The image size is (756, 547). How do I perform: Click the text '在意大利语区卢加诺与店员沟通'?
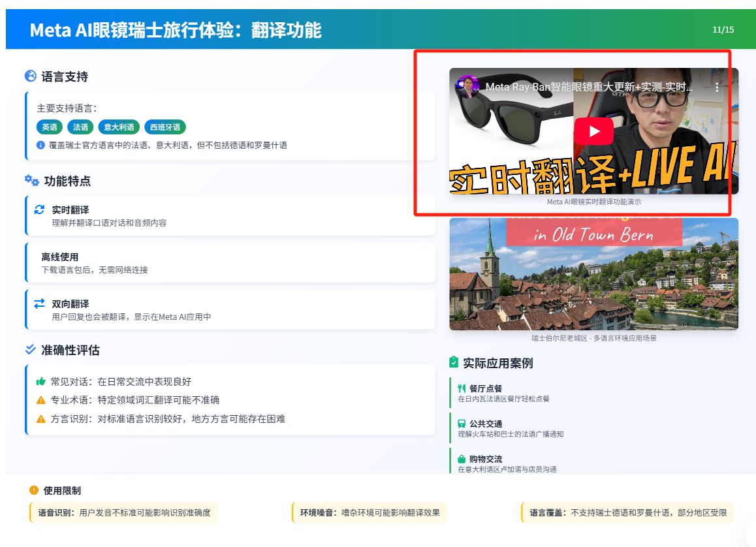[x=507, y=469]
